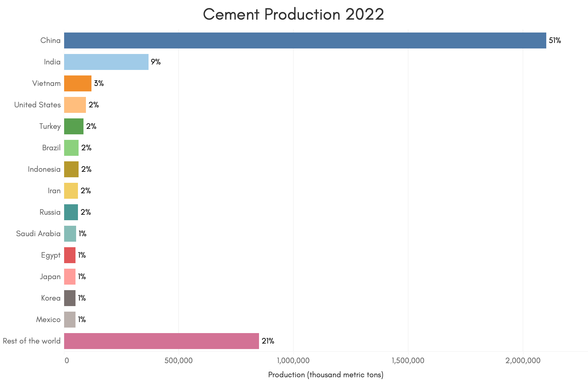Click the Saudi Arabia axis label
Screen dimensions: 588x384
tap(38, 234)
